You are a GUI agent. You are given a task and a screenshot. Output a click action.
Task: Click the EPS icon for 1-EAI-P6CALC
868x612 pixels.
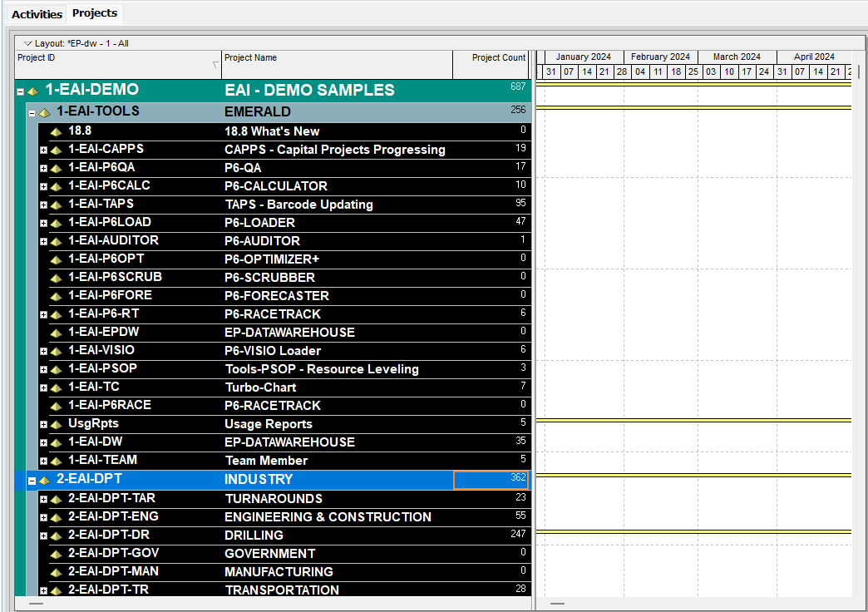56,186
